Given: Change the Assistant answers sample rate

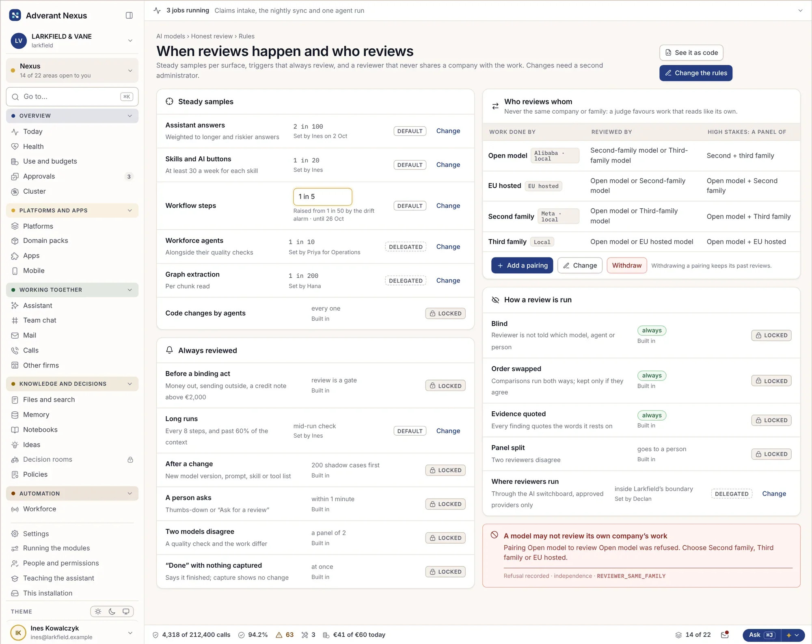Looking at the screenshot, I should pyautogui.click(x=448, y=131).
